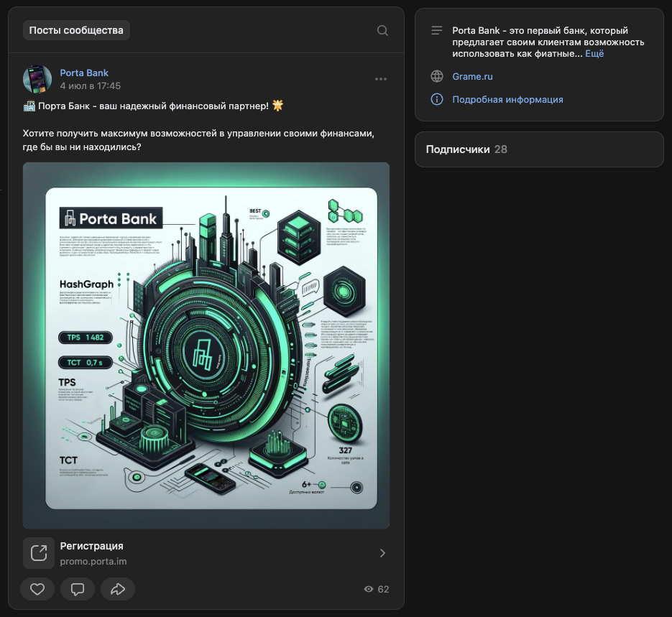Open the three-dot post options menu
672x617 pixels.
[x=381, y=79]
